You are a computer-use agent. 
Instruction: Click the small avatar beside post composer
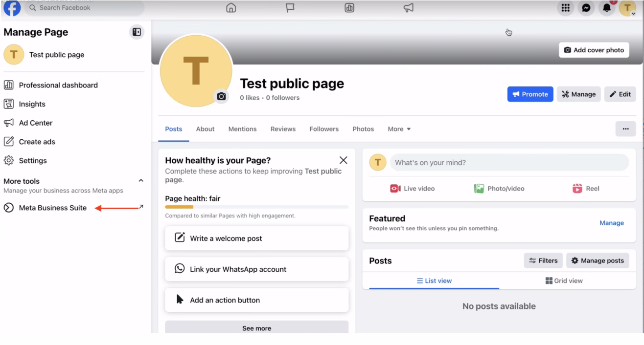pyautogui.click(x=378, y=163)
